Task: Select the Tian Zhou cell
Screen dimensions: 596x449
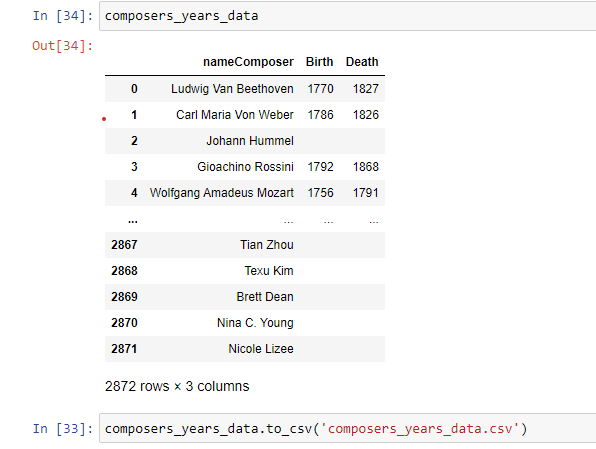Action: pos(266,245)
